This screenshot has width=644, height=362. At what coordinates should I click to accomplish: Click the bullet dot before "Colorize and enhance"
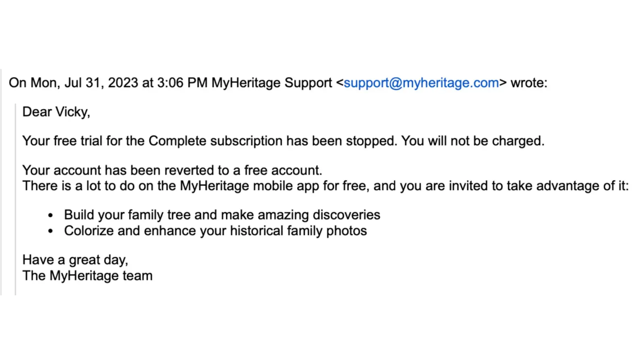(50, 231)
